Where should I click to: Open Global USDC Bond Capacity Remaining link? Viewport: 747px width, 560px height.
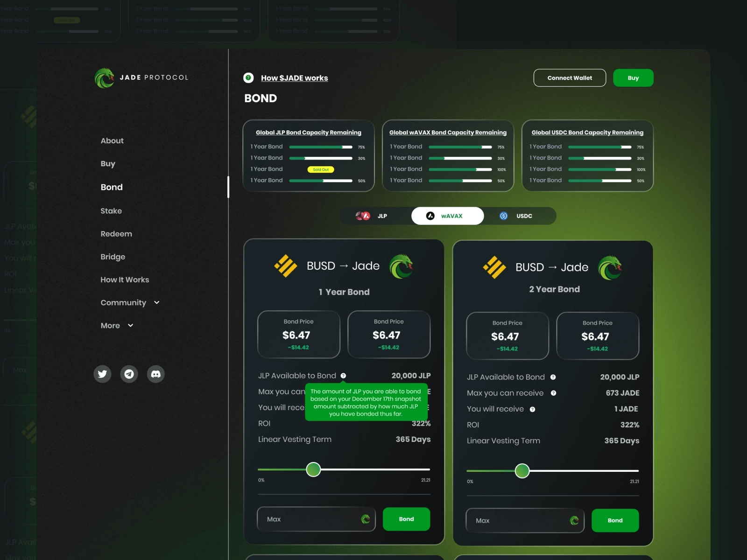[587, 133]
